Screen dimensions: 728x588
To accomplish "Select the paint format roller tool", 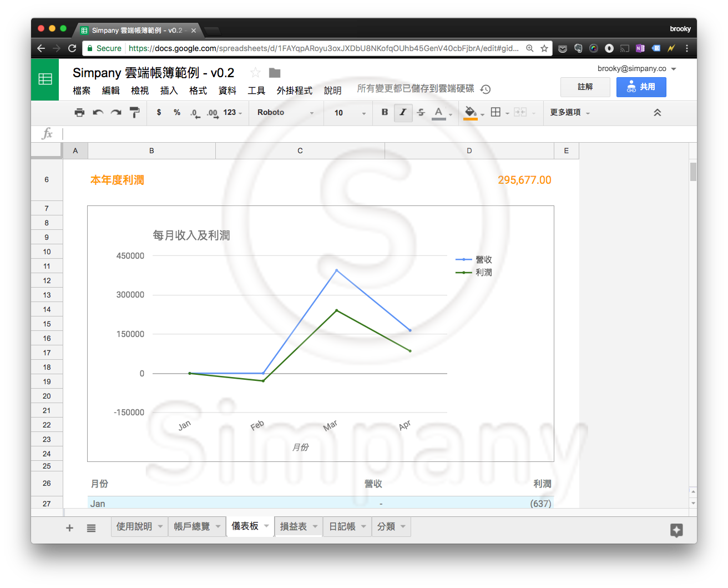I will tap(134, 113).
